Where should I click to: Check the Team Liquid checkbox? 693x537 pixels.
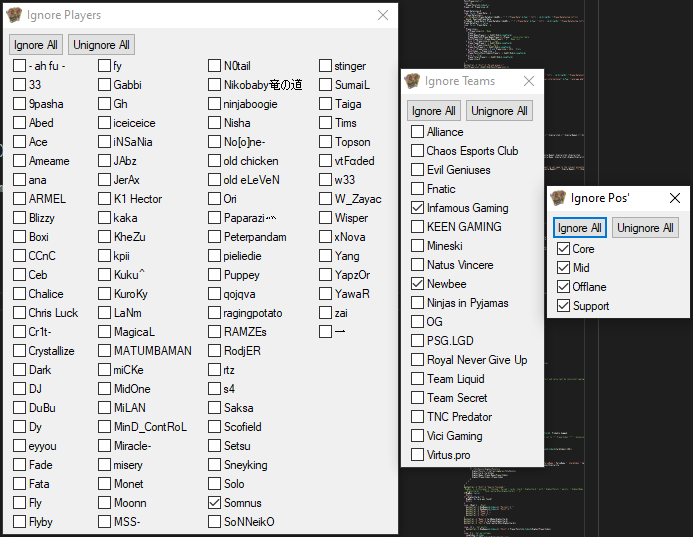coord(417,378)
